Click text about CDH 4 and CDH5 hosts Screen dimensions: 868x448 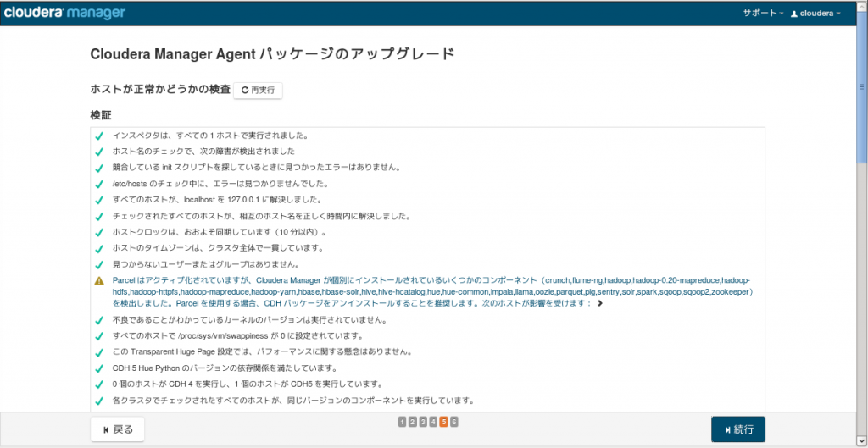(x=248, y=384)
